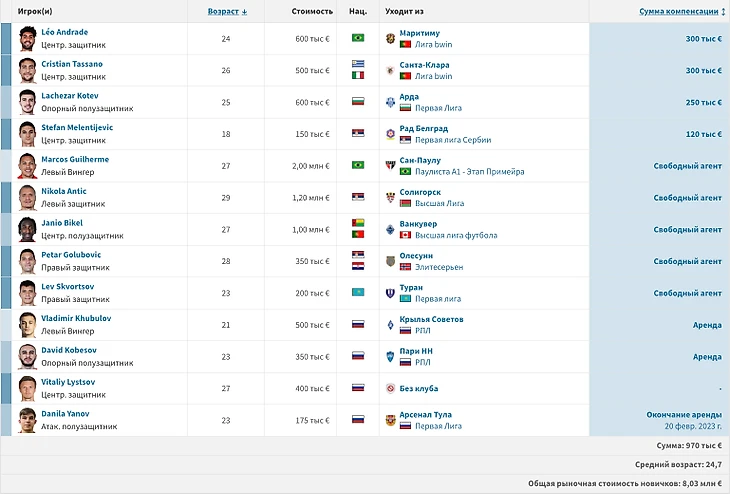Open Danila Yanov player photo
This screenshot has height=494, width=730.
pos(27,420)
